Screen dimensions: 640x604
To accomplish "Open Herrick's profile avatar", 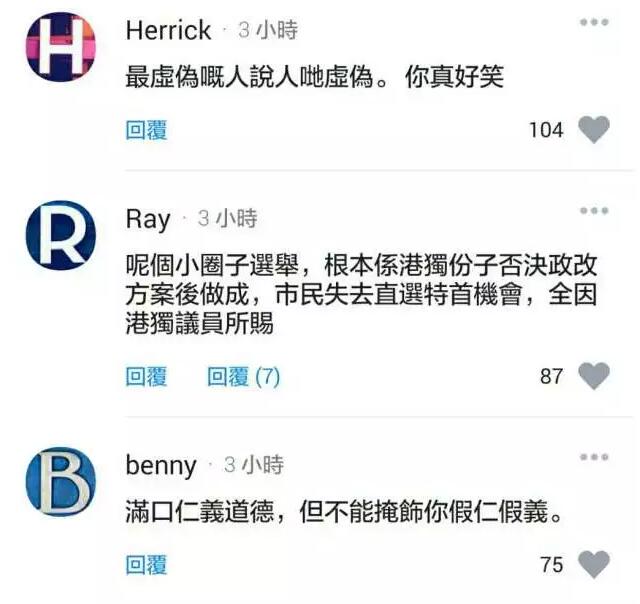I will pos(61,47).
